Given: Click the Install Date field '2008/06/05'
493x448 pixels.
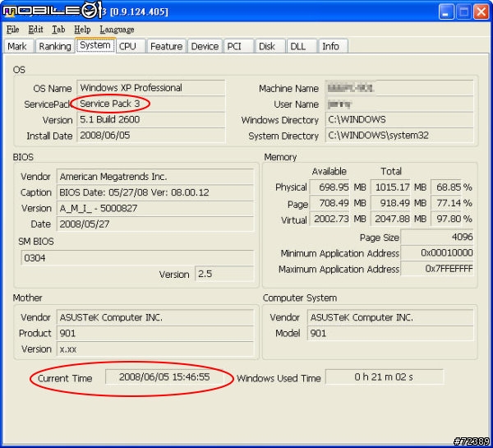Looking at the screenshot, I should click(151, 136).
